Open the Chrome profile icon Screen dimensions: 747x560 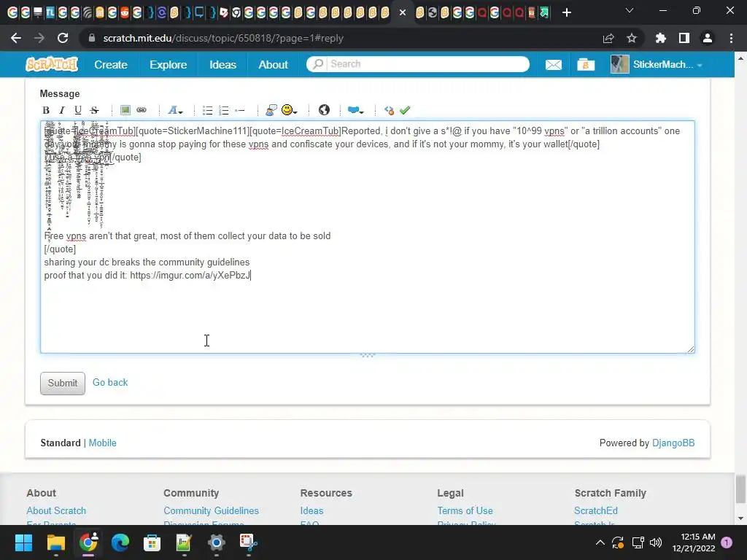pyautogui.click(x=708, y=38)
